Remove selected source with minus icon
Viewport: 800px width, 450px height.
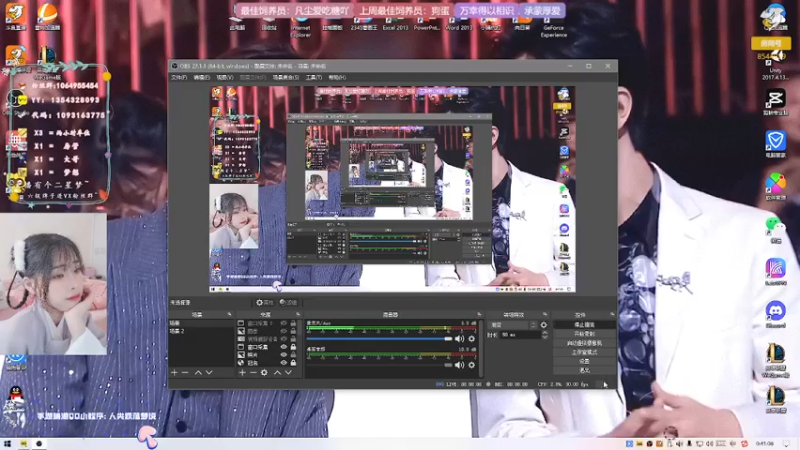253,372
